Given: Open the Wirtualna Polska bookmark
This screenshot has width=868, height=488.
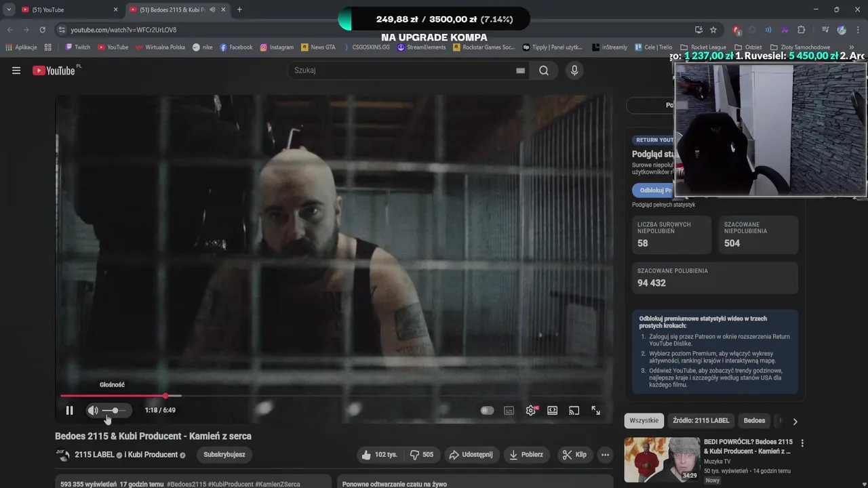Looking at the screenshot, I should pyautogui.click(x=160, y=47).
